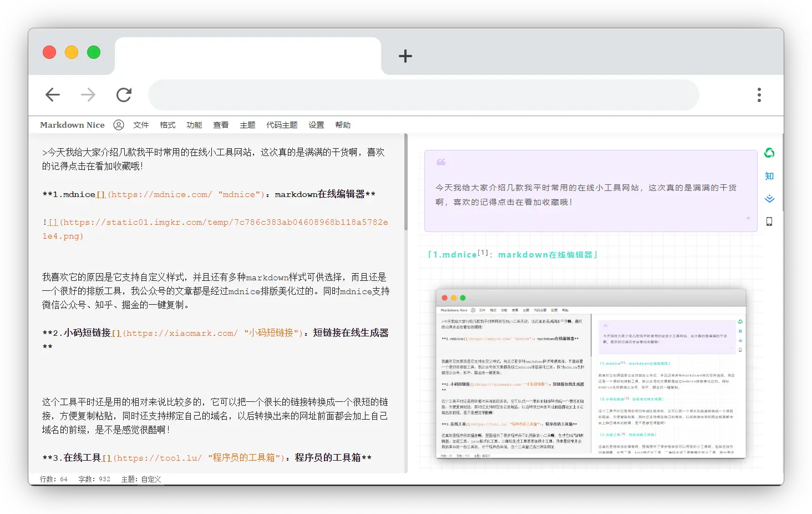812x514 pixels.
Task: Open the 设置 menu
Action: pos(316,125)
